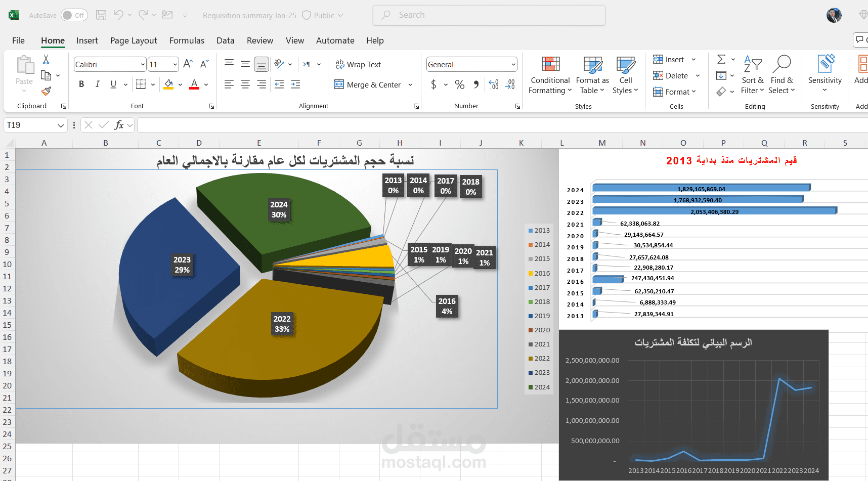868x481 pixels.
Task: Decrease decimal places
Action: click(510, 84)
